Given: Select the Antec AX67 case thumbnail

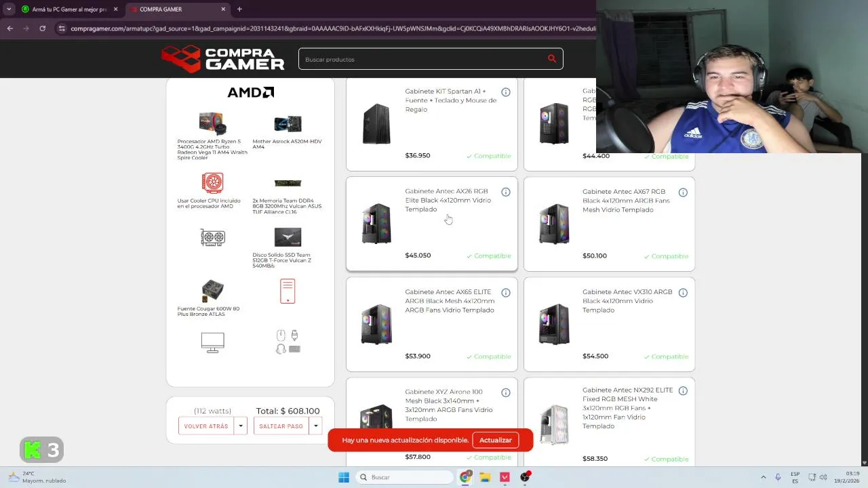Looking at the screenshot, I should point(554,223).
